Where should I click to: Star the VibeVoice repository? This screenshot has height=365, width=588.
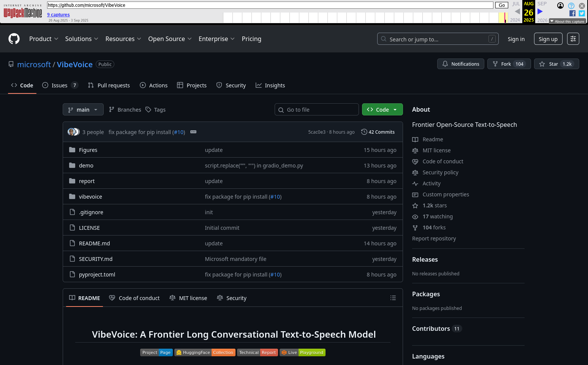coord(556,64)
